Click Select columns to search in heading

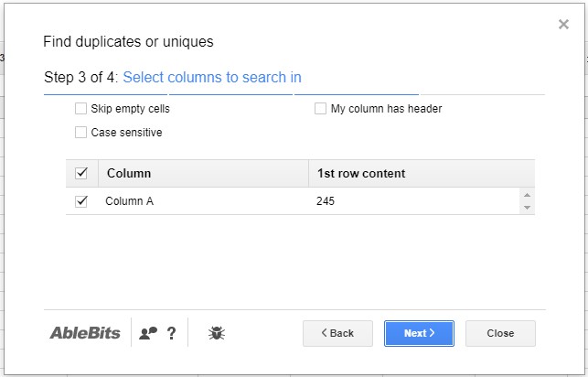pyautogui.click(x=212, y=78)
